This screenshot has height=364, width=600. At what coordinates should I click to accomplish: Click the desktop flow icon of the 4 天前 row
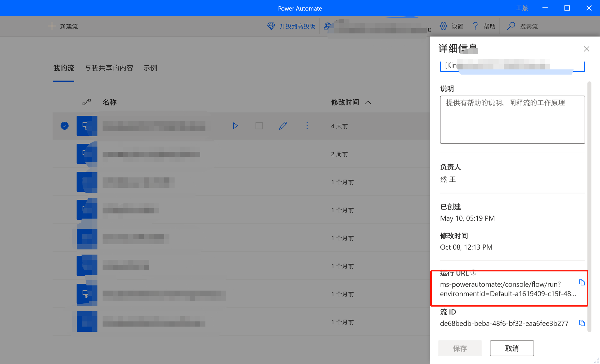[x=87, y=126]
